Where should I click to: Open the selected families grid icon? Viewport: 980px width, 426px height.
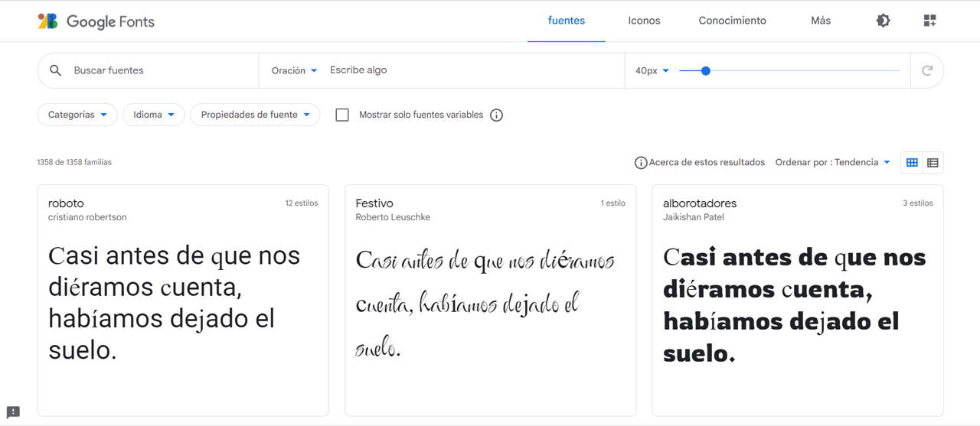pos(929,21)
